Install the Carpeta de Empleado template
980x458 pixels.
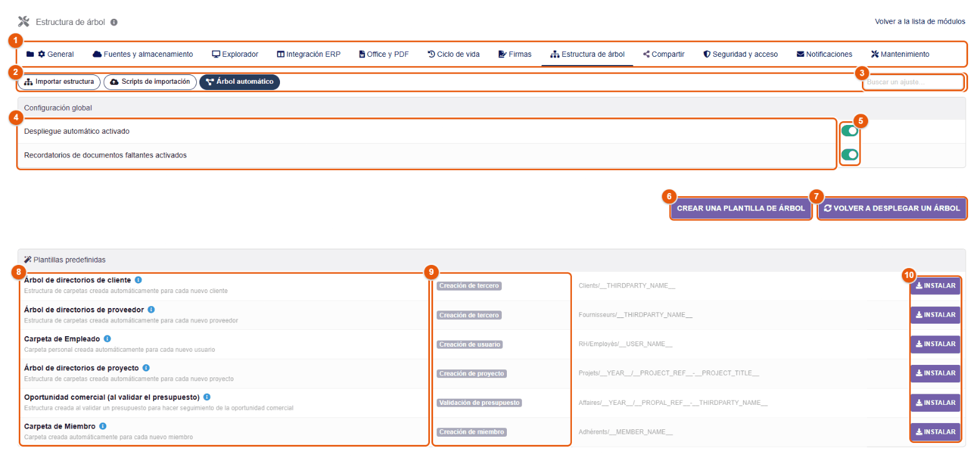coord(935,344)
